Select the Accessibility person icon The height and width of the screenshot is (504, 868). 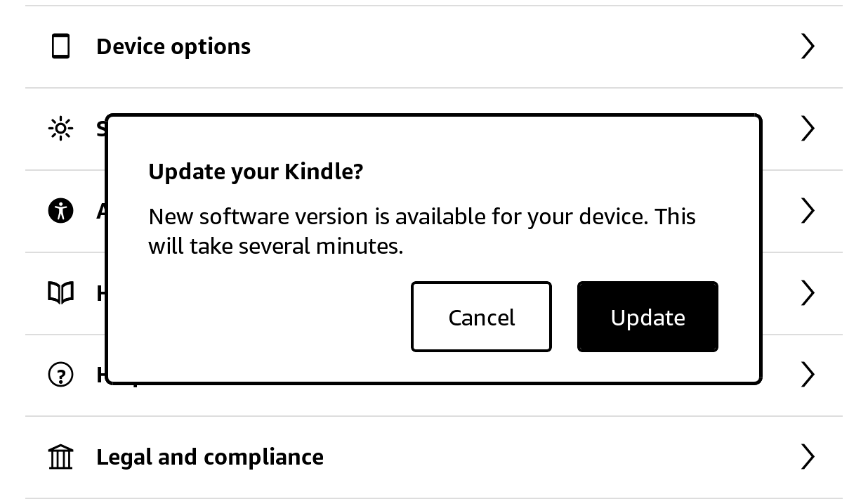[x=61, y=211]
